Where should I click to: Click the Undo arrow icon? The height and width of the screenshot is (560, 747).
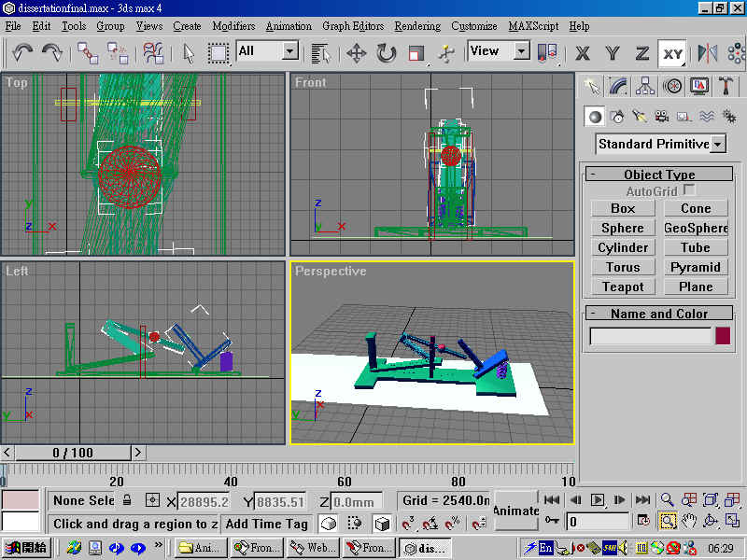[22, 53]
